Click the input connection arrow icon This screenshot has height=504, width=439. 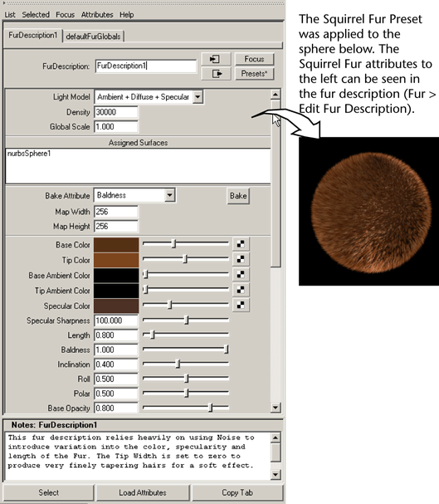(x=216, y=59)
